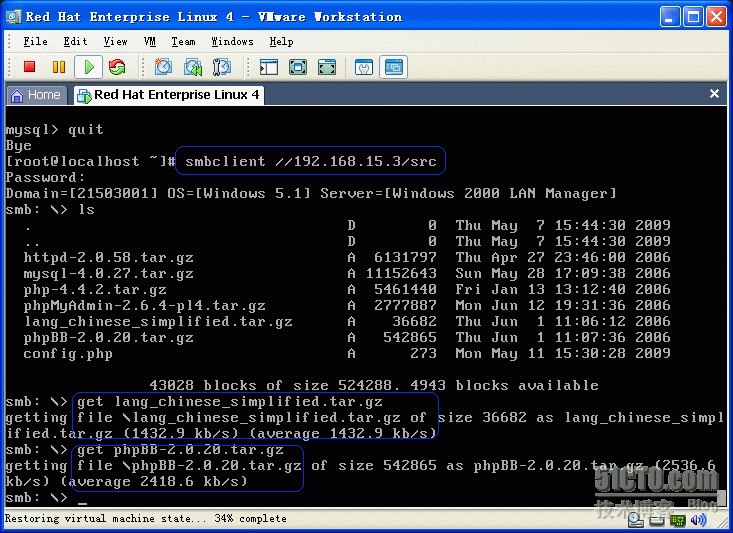Viewport: 733px width, 533px height.
Task: Click the 'php-4.4.2.tar.gz' file name
Action: (x=95, y=289)
